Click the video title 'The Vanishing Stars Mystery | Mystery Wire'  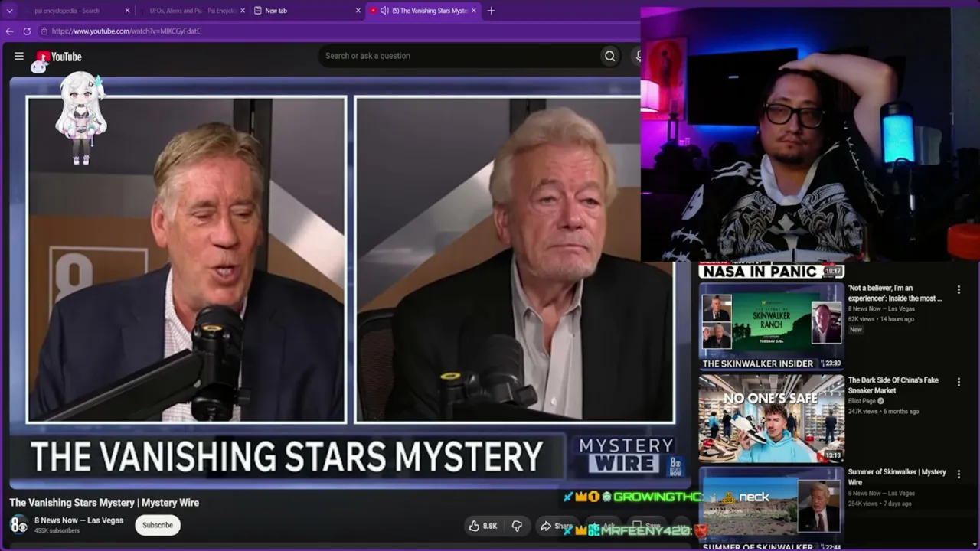pos(104,503)
